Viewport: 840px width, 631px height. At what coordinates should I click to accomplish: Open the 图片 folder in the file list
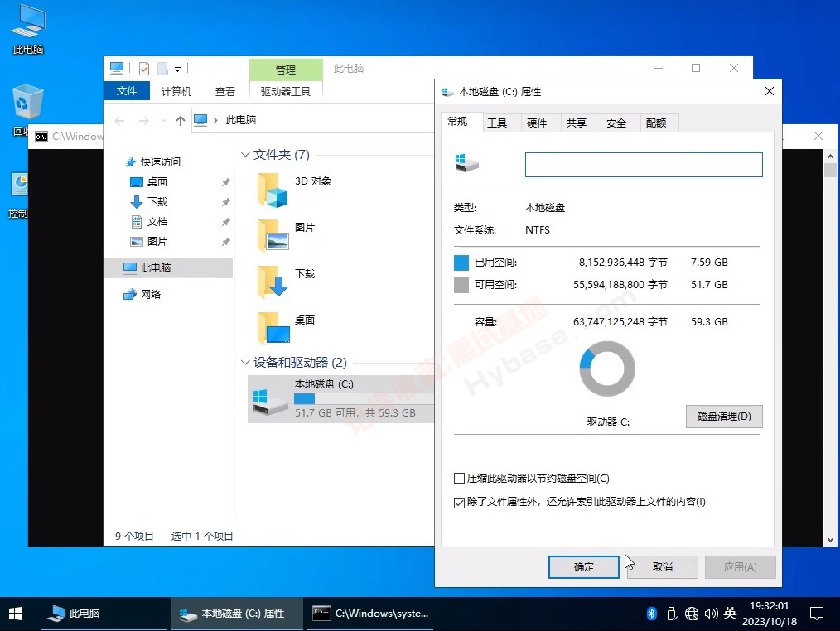point(273,235)
